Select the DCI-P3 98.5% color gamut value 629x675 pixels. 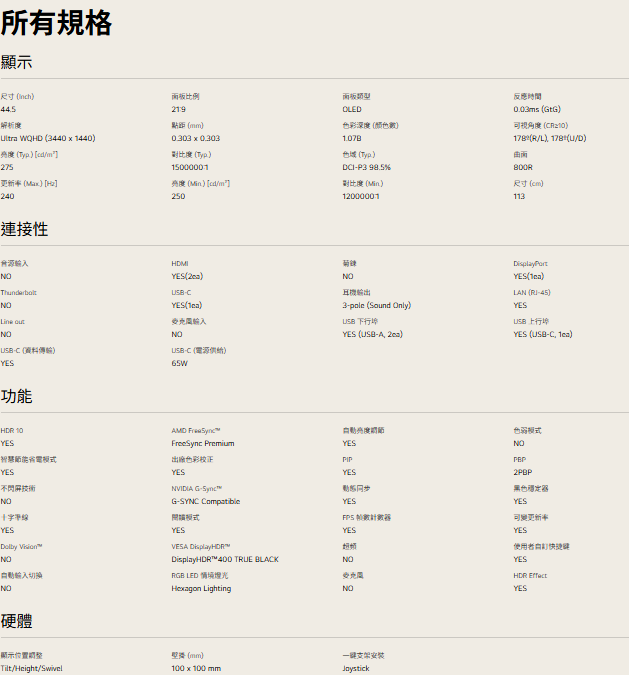[x=366, y=167]
